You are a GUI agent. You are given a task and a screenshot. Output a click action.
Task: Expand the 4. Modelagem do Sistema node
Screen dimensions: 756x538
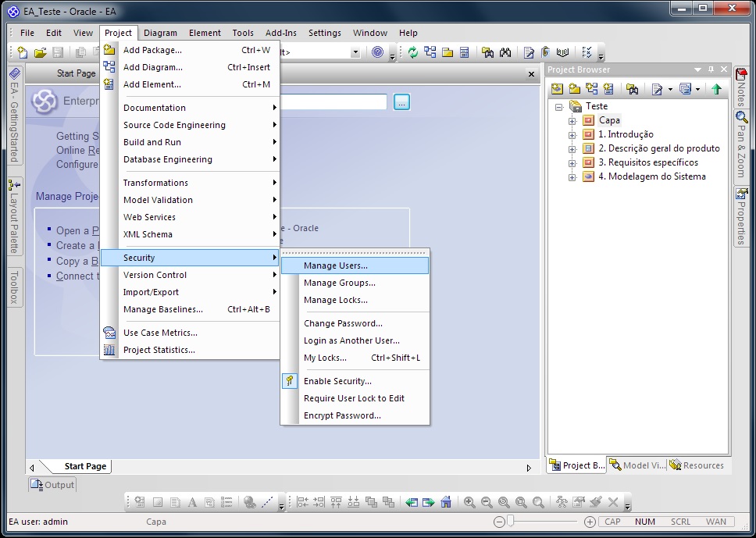(572, 177)
